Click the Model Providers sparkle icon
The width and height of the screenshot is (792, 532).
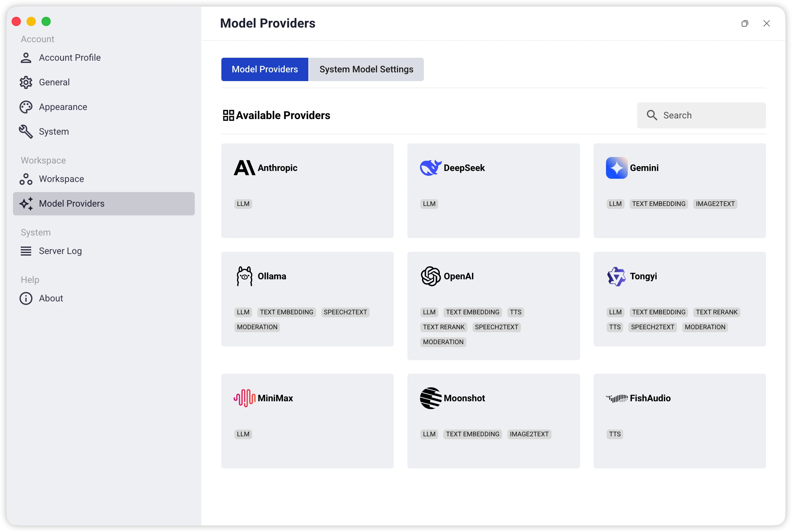pos(26,204)
